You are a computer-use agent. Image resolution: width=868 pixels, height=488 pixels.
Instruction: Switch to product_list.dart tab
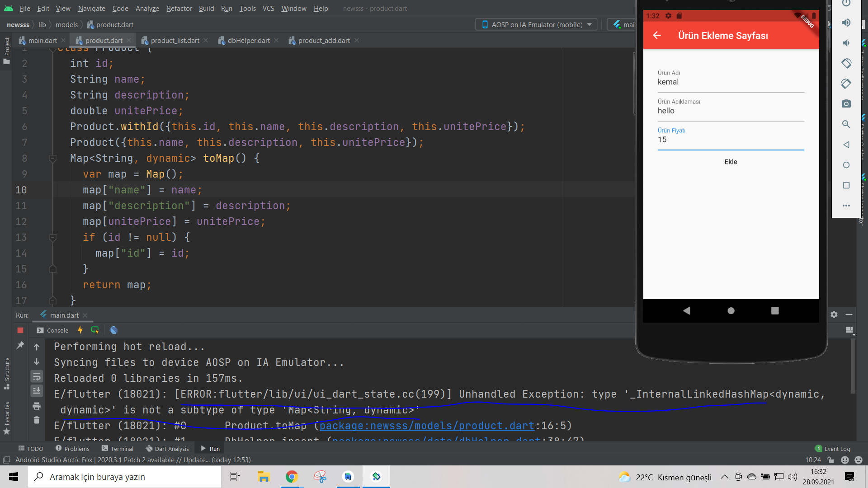(175, 40)
